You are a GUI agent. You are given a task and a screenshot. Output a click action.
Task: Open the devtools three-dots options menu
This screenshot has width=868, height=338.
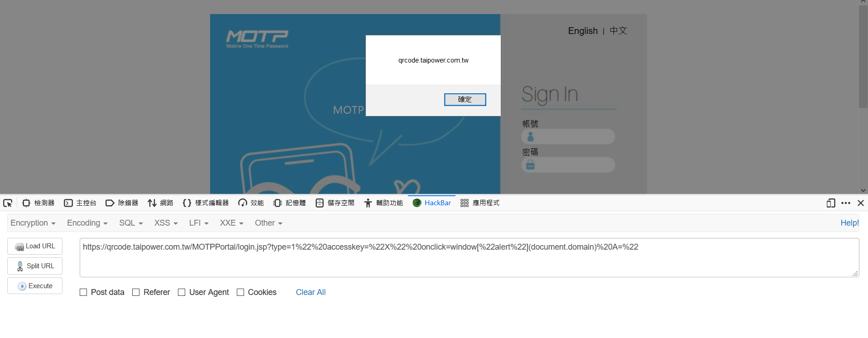[846, 203]
